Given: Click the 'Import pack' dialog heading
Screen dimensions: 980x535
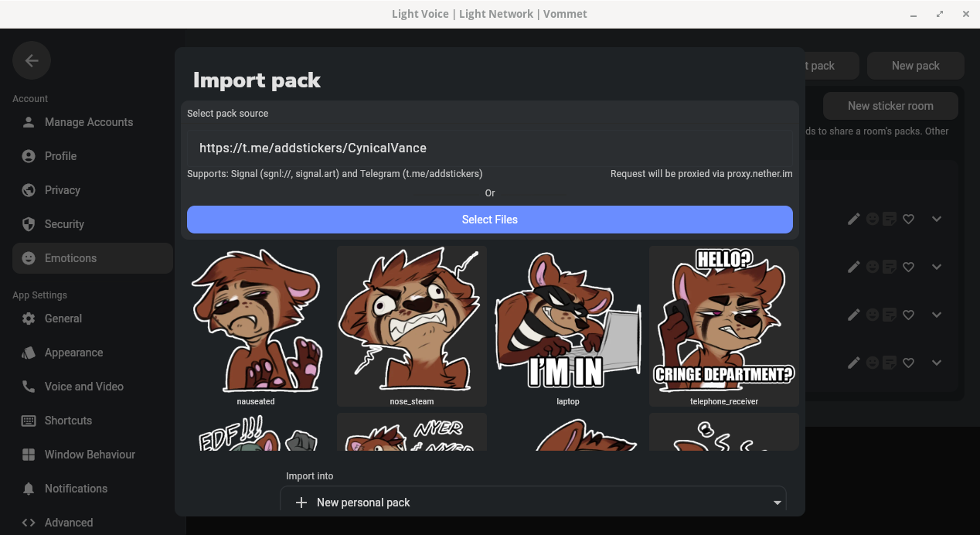Looking at the screenshot, I should (x=257, y=80).
